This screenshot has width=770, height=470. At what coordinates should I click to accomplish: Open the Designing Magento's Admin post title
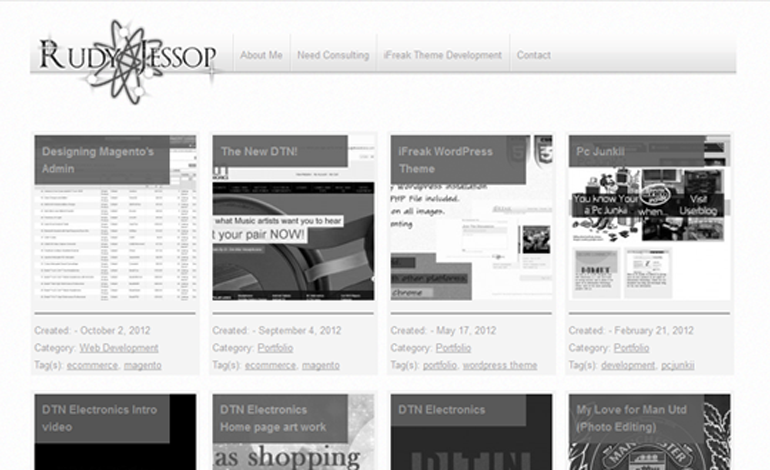coord(98,160)
